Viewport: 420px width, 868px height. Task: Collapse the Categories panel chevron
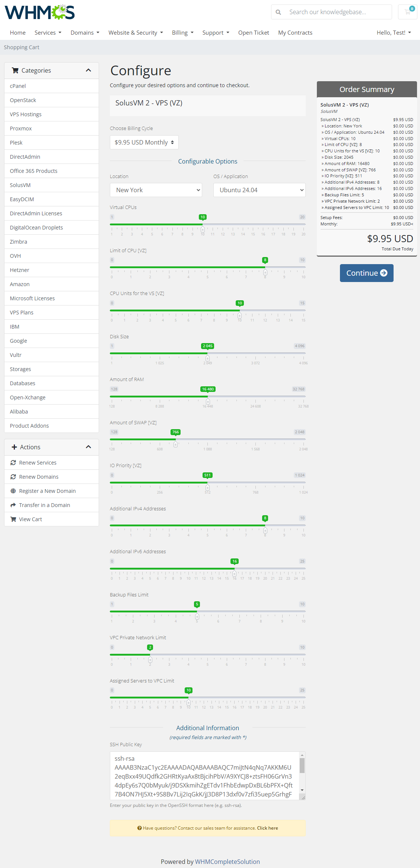(88, 70)
